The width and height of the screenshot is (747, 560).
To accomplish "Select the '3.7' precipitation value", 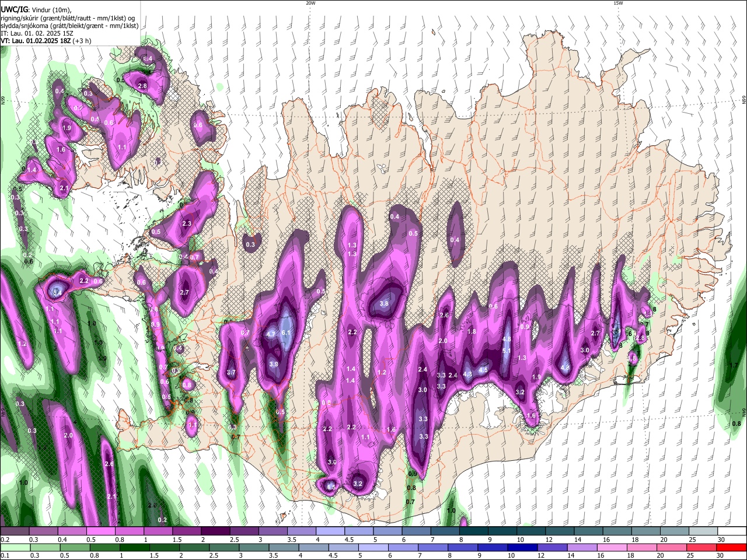I will [x=231, y=372].
